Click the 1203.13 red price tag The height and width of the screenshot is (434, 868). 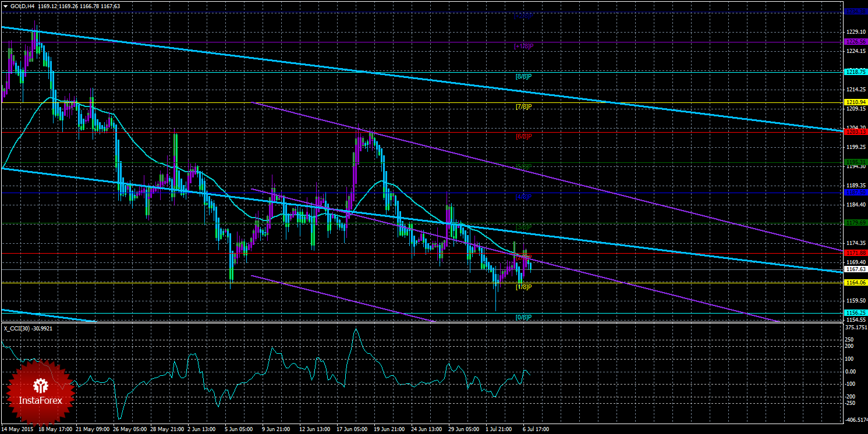click(x=855, y=132)
